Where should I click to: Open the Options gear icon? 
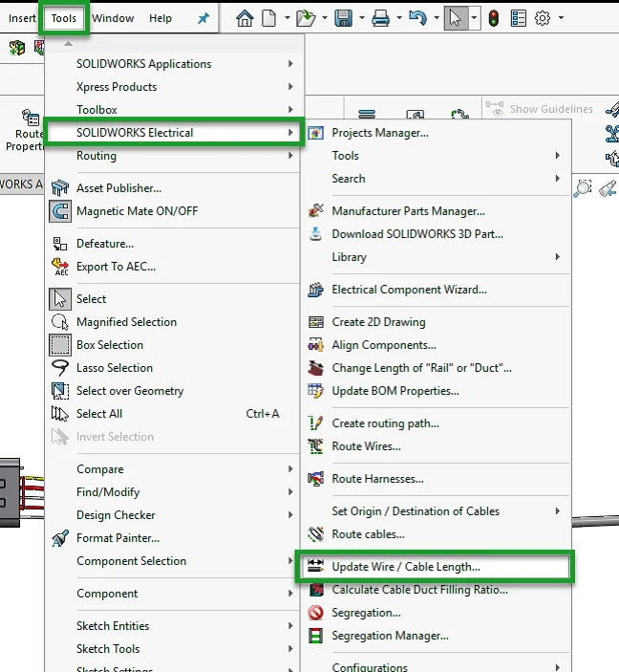click(x=543, y=18)
